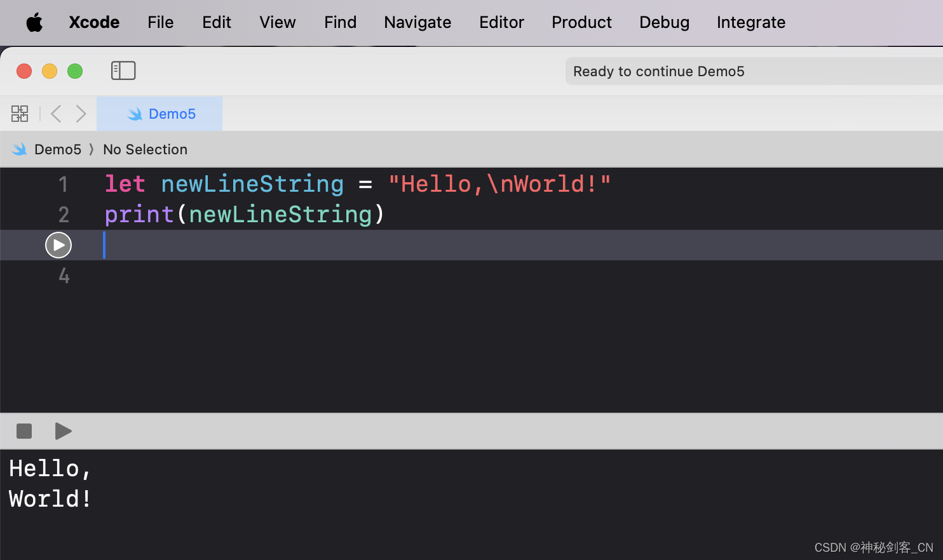Open the Integrate menu
This screenshot has width=943, height=560.
(x=751, y=22)
